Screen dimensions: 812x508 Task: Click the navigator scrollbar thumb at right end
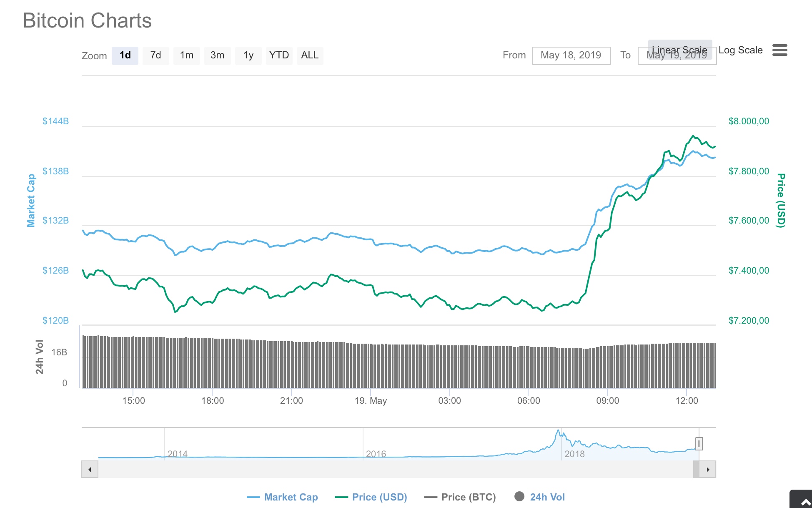696,469
